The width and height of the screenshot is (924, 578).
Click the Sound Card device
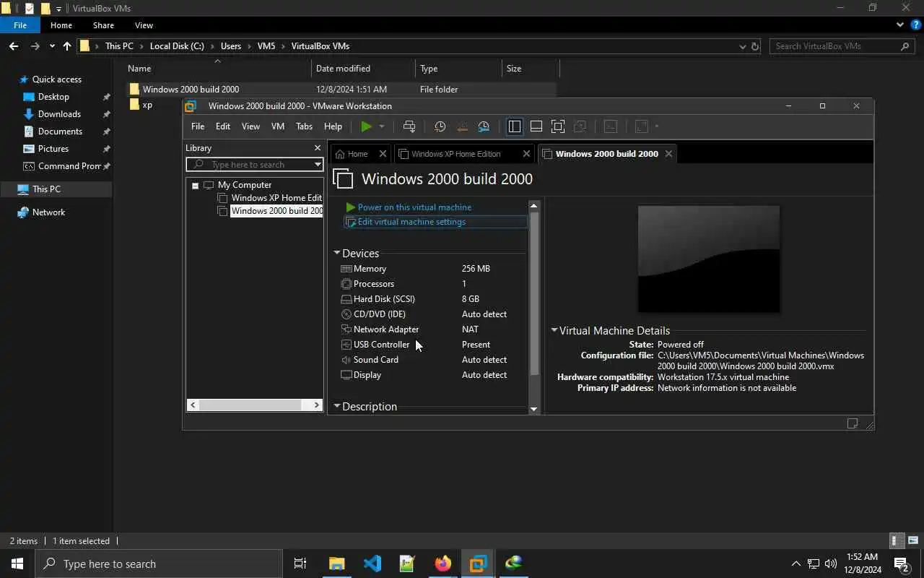click(x=433, y=360)
